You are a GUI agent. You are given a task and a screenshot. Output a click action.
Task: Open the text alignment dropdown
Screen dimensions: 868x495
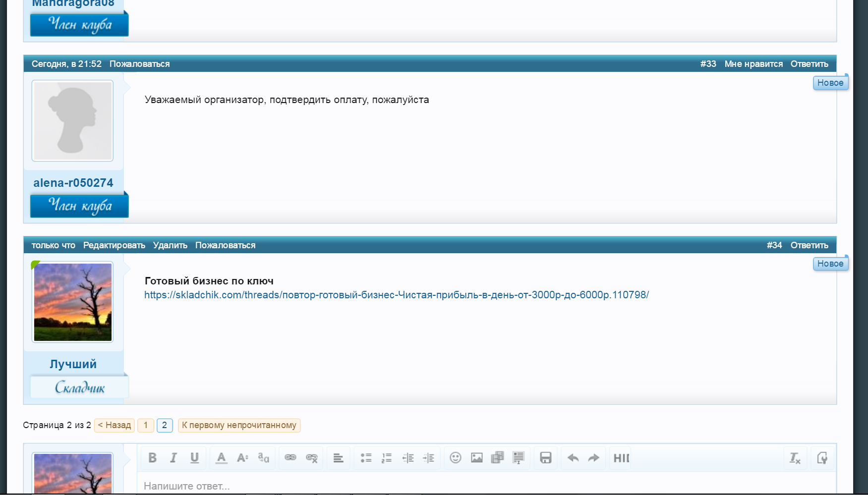click(338, 458)
